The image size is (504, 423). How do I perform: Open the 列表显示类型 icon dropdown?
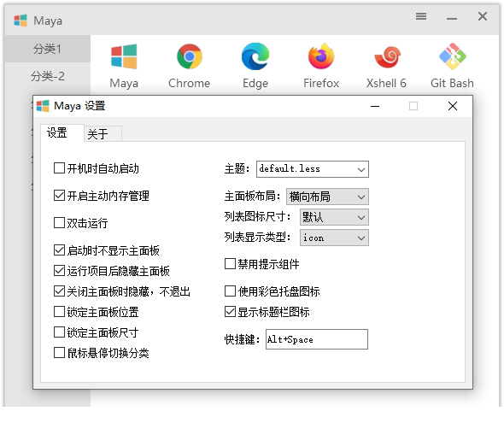click(334, 238)
